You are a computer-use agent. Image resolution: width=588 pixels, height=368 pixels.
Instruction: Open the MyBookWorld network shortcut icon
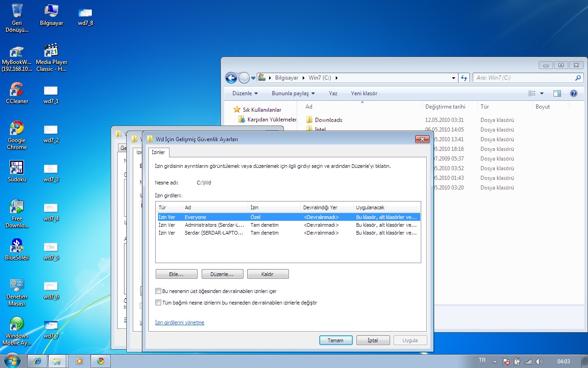(17, 58)
